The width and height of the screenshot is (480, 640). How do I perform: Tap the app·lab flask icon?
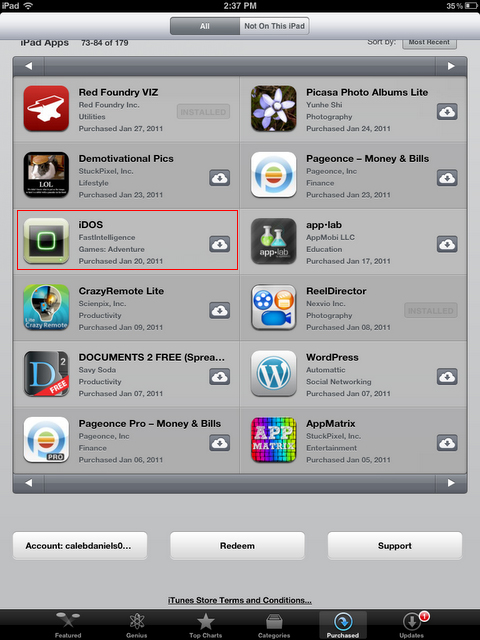[273, 241]
